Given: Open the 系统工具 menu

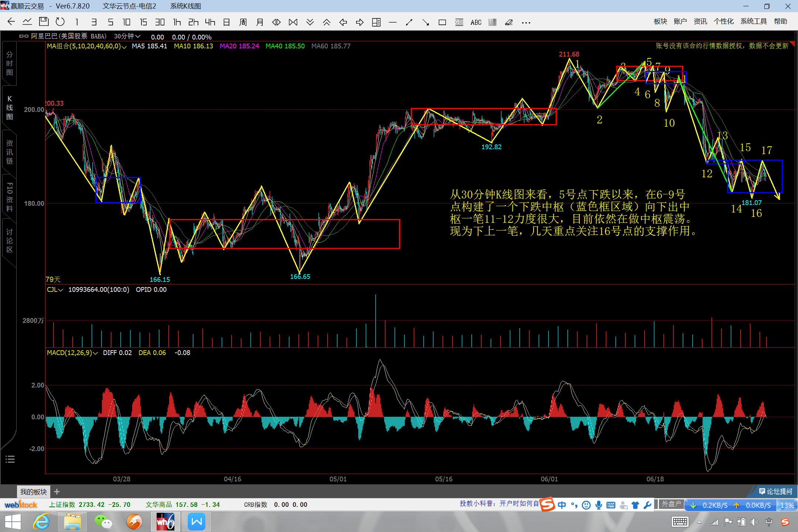Looking at the screenshot, I should pyautogui.click(x=753, y=21).
